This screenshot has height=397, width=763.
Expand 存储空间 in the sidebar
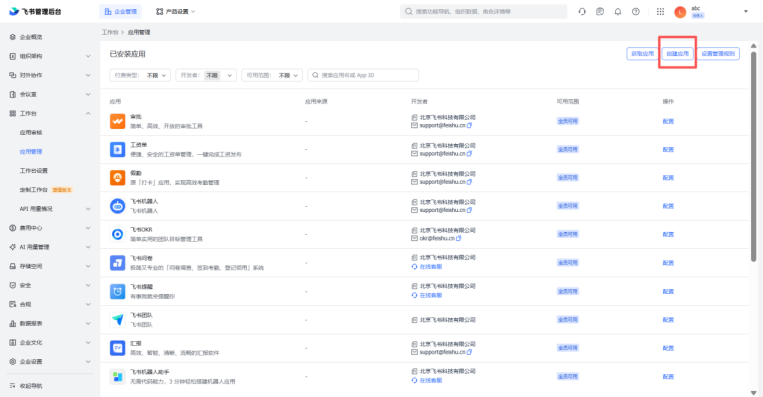88,266
